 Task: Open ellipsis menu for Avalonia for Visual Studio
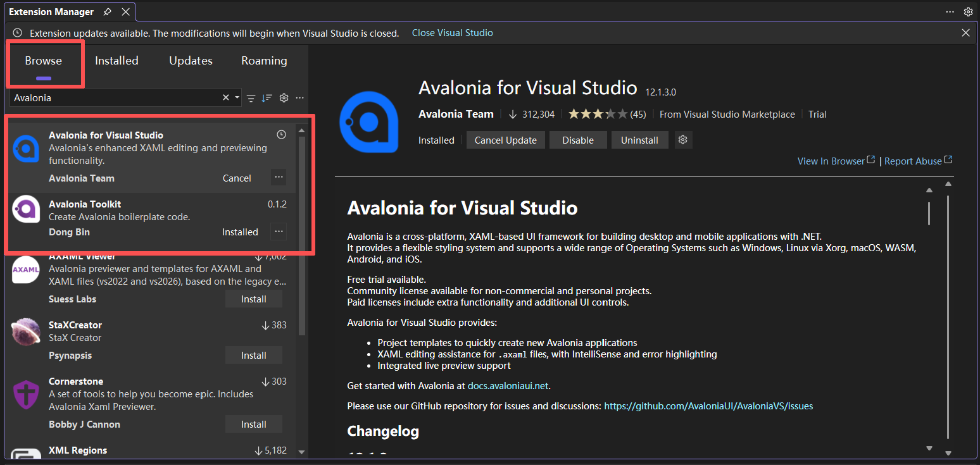coord(279,177)
